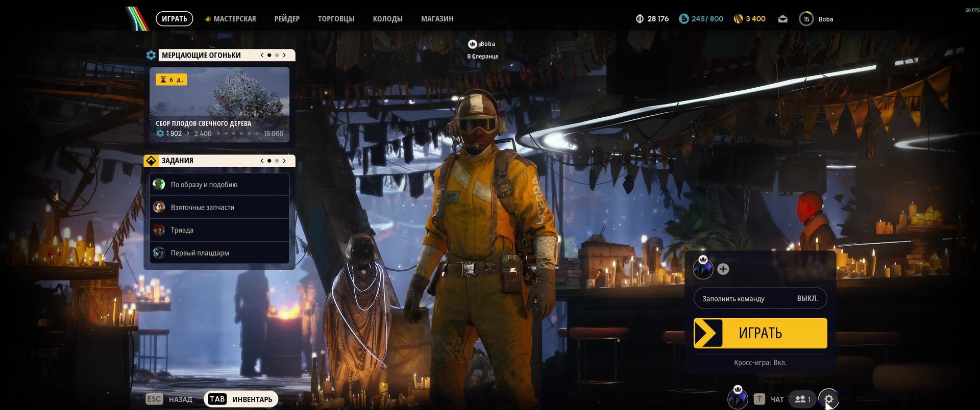
Task: Open quest Первый плацдарм
Action: tap(219, 253)
